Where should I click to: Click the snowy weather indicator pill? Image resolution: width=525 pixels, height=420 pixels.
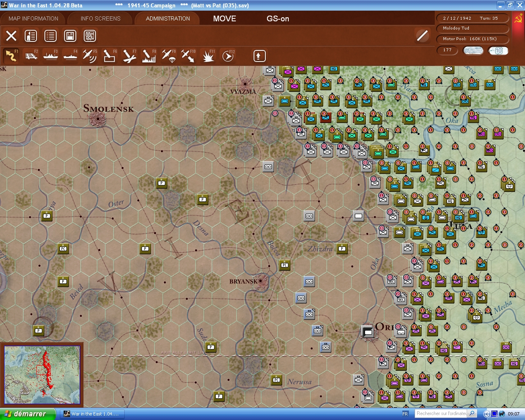pos(473,50)
